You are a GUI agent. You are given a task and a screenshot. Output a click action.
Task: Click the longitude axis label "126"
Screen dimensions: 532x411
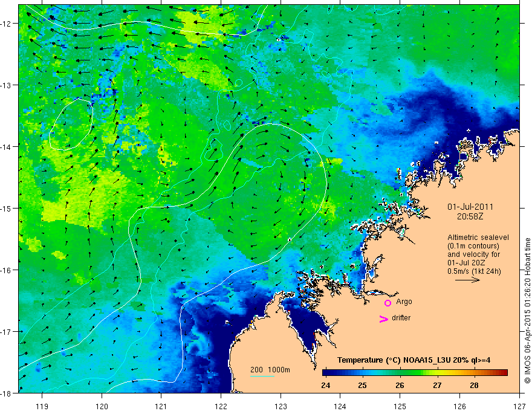click(459, 406)
